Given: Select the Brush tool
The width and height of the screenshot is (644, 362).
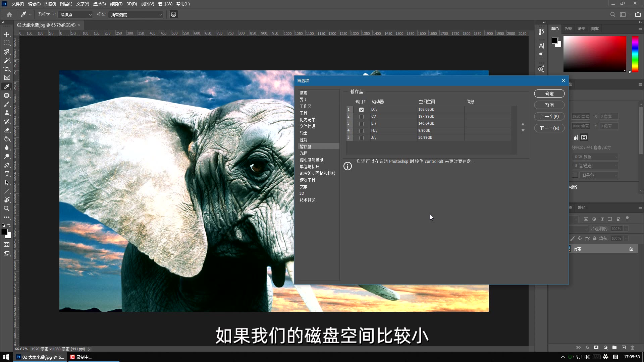Looking at the screenshot, I should (x=7, y=104).
